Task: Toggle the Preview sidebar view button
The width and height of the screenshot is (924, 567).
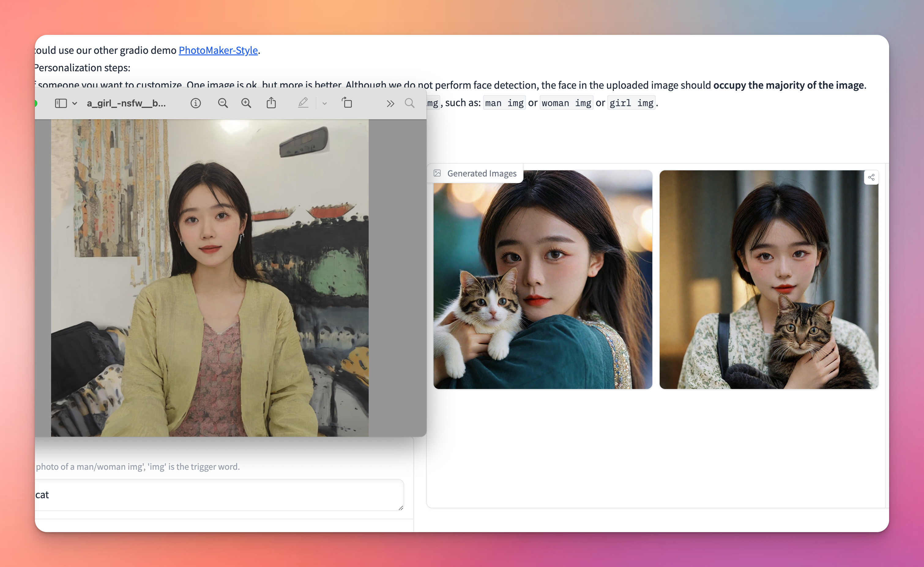Action: (60, 103)
